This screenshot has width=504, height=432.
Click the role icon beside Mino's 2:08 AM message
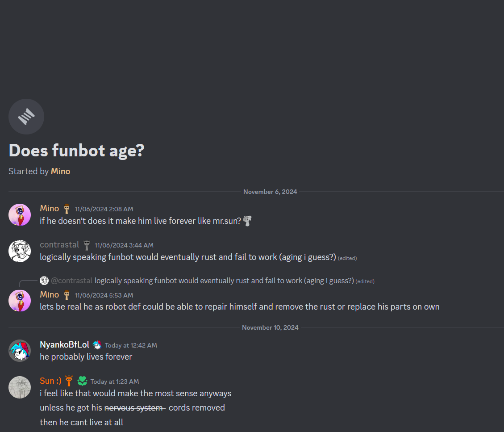pos(67,209)
